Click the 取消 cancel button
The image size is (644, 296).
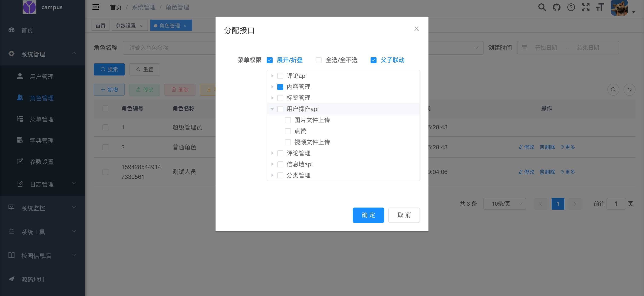click(403, 215)
